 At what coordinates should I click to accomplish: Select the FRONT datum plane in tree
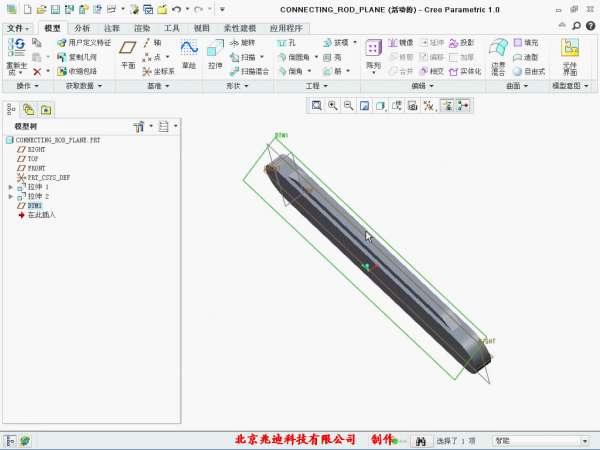tap(36, 168)
